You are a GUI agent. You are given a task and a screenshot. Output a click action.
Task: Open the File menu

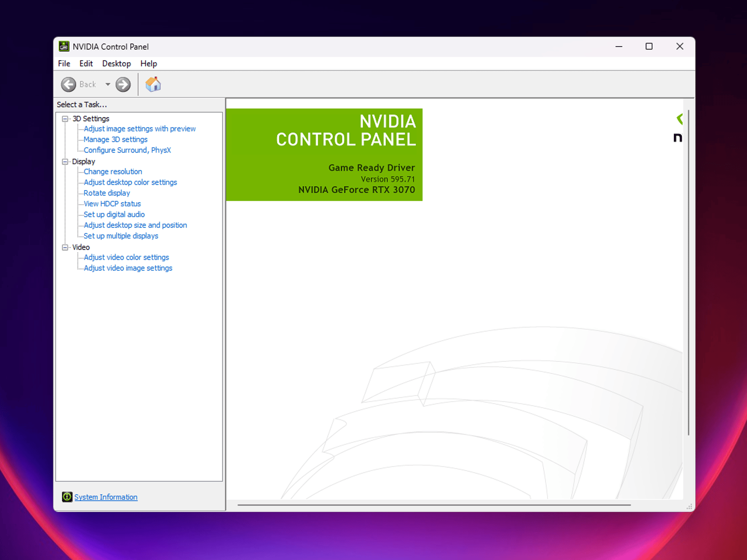click(64, 63)
